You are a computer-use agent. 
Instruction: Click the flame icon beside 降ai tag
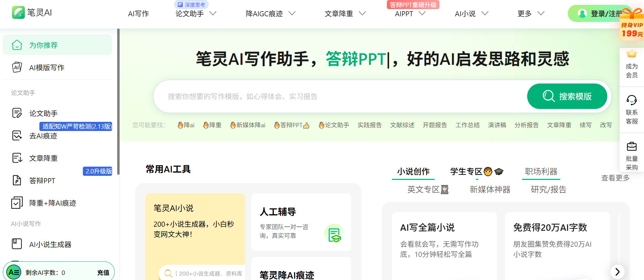tap(181, 125)
